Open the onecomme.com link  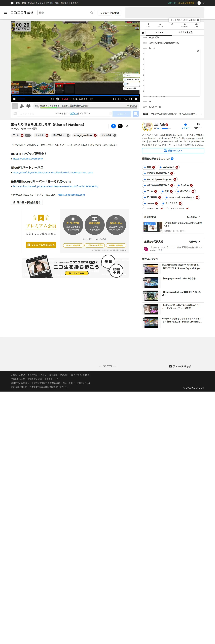click(x=71, y=195)
